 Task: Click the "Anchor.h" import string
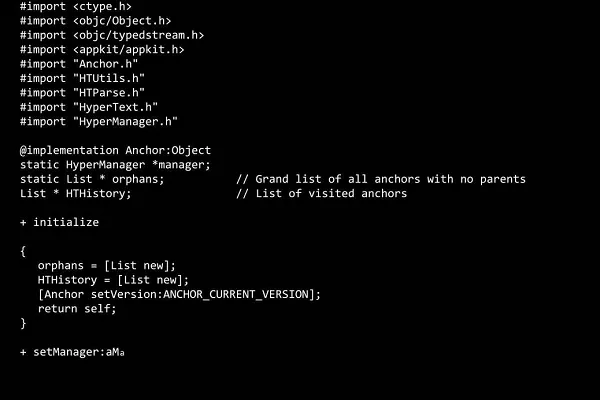pos(104,64)
